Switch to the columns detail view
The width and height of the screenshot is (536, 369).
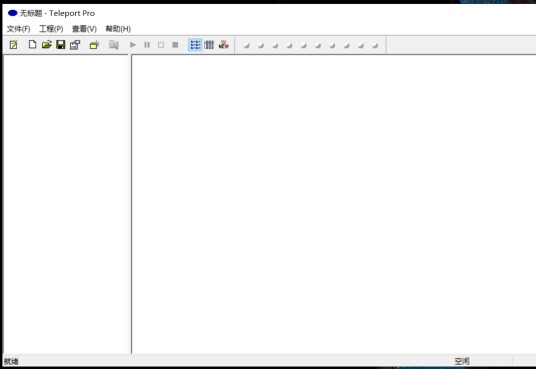pos(209,45)
